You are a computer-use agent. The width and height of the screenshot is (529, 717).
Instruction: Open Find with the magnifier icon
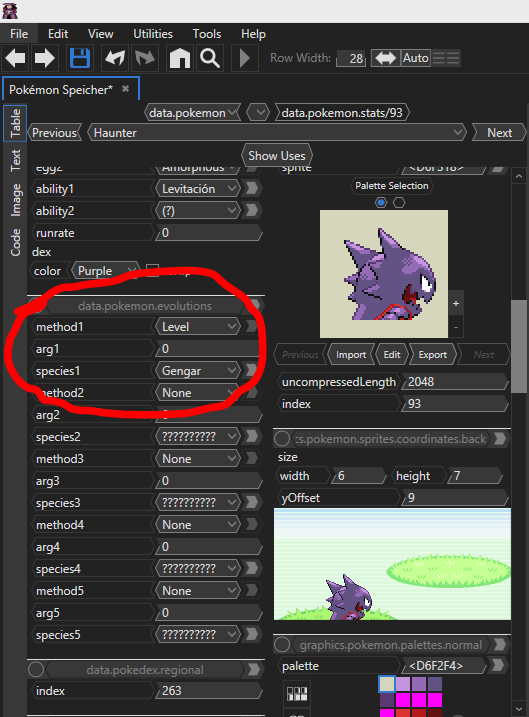[x=210, y=58]
